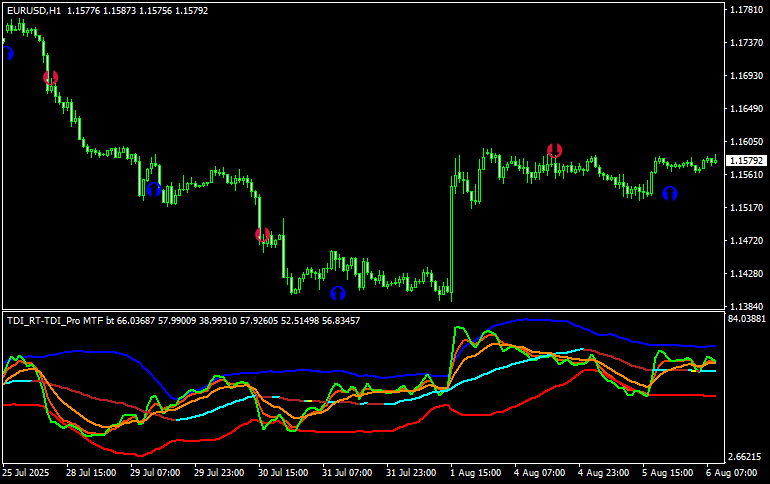This screenshot has width=770, height=484.
Task: Click the 4 Aug 23:00 time label
Action: tap(603, 472)
